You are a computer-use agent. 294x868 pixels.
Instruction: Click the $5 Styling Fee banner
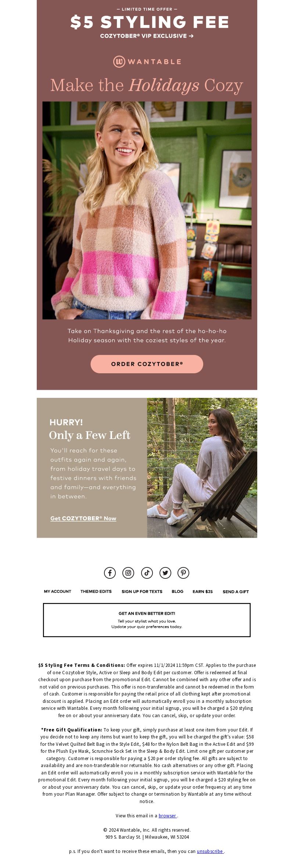pos(150,22)
